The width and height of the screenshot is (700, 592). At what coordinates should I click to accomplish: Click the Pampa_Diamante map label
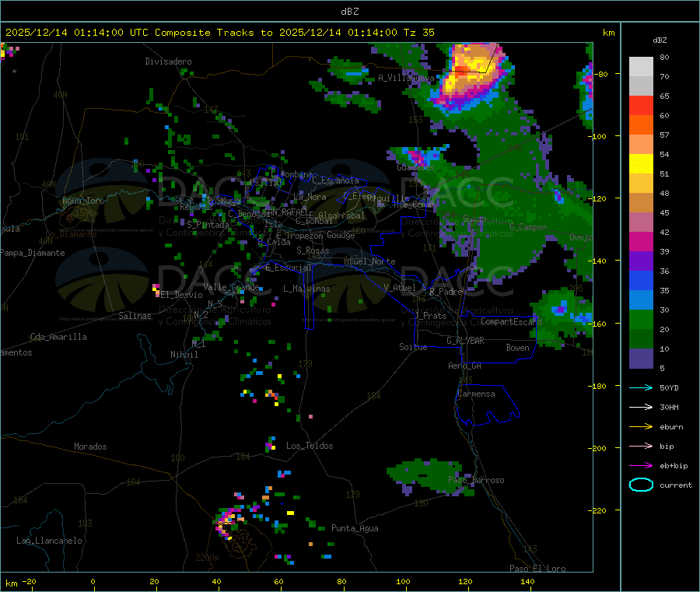coord(33,253)
